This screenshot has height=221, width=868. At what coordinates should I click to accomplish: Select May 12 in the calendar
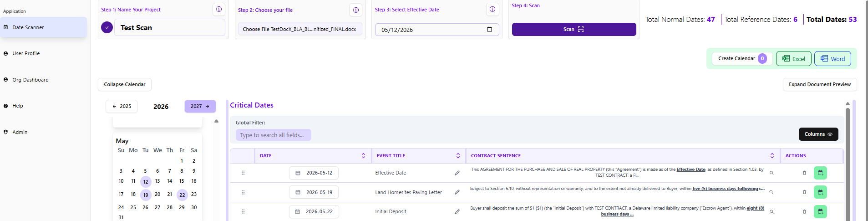point(146,182)
